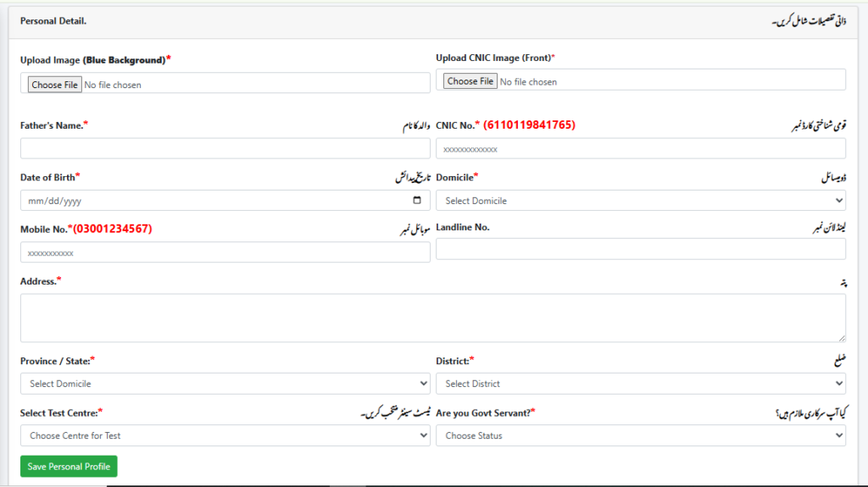Open the Date of Birth calendar picker icon
This screenshot has width=868, height=487.
(x=417, y=201)
